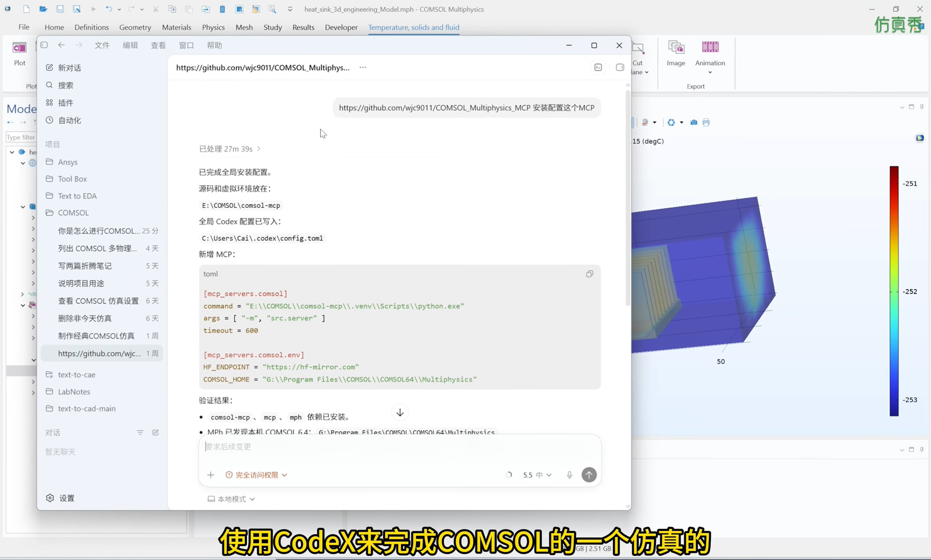Click scroll-to-bottom down arrow in chat
Image resolution: width=931 pixels, height=560 pixels.
pos(400,413)
